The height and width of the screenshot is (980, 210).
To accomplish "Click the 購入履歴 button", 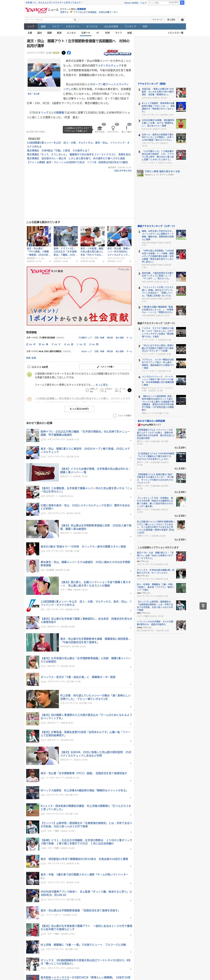I will point(171,19).
